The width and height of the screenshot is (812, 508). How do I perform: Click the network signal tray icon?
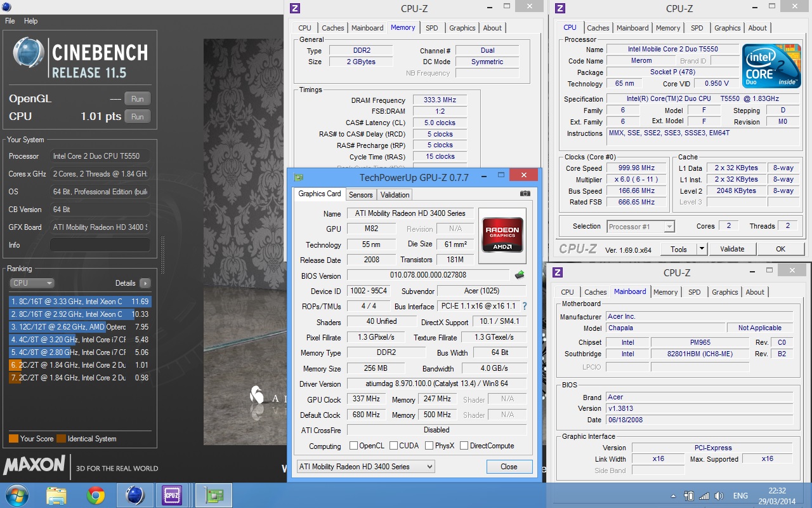[x=704, y=496]
